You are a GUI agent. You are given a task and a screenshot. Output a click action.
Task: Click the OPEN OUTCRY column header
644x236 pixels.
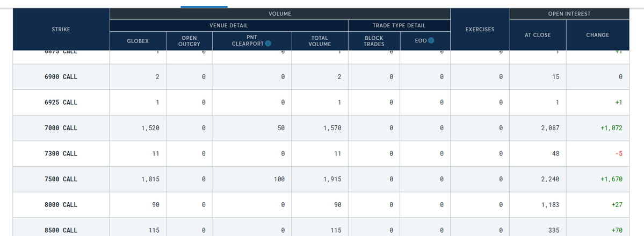pos(190,41)
